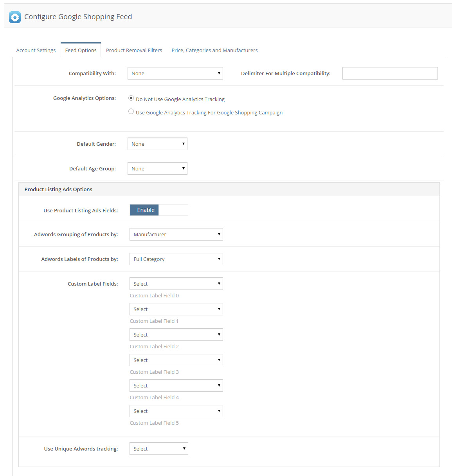Open the Custom Label Field 0 dropdown
This screenshot has height=476, width=452.
pyautogui.click(x=176, y=284)
